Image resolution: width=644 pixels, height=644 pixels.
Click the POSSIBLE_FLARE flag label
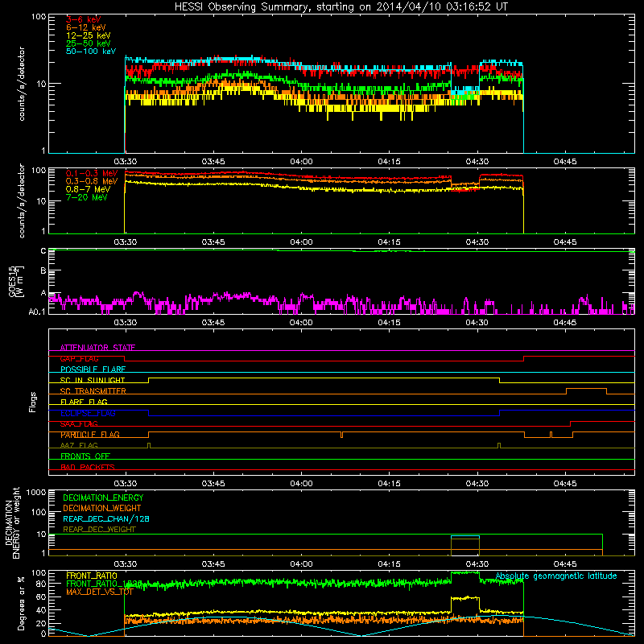click(93, 369)
